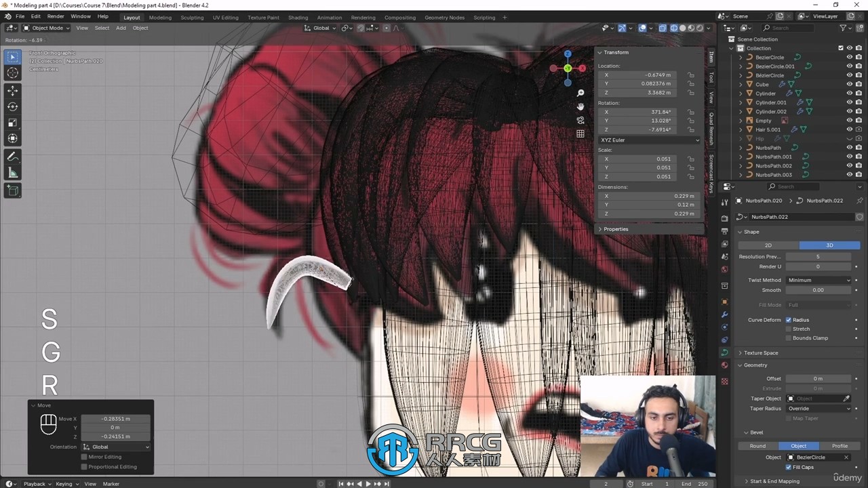Choose the Move tool in toolbar
This screenshot has width=868, height=488.
pos(12,90)
